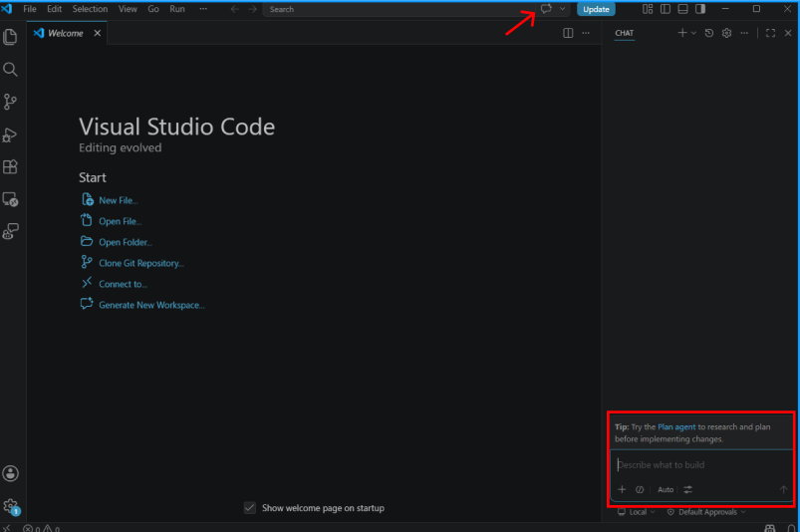Click the Connect to link
Screen dimensions: 800x532
click(x=123, y=284)
